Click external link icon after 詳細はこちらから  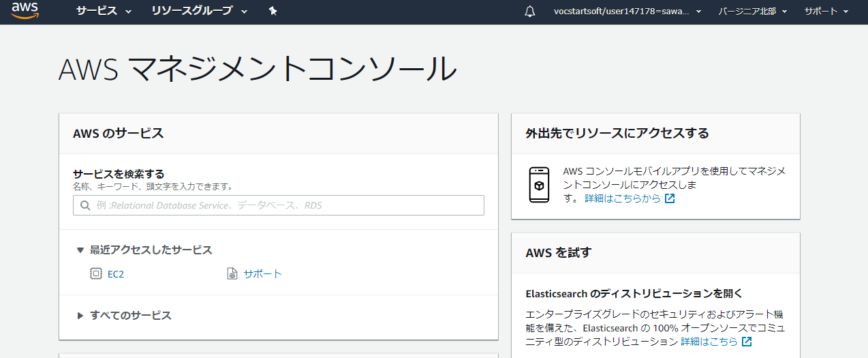tap(670, 198)
